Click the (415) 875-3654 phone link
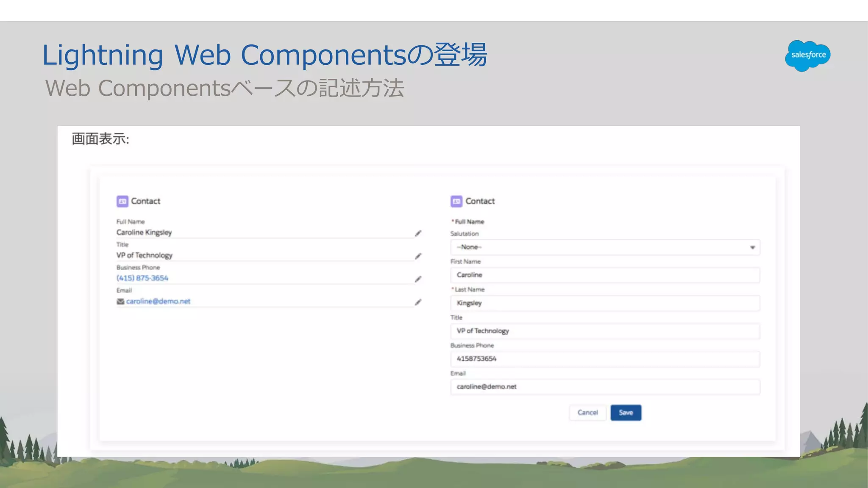Viewport: 868px width, 488px height. click(142, 278)
